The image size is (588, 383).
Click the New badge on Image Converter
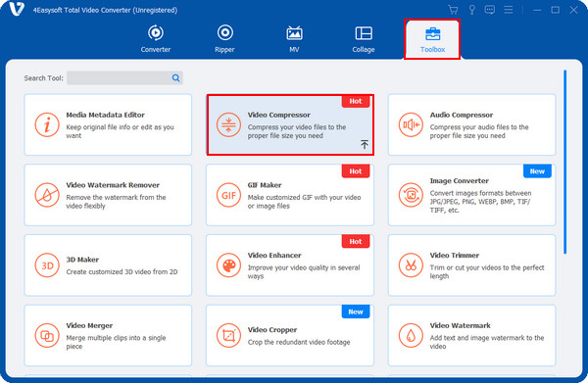pyautogui.click(x=537, y=171)
